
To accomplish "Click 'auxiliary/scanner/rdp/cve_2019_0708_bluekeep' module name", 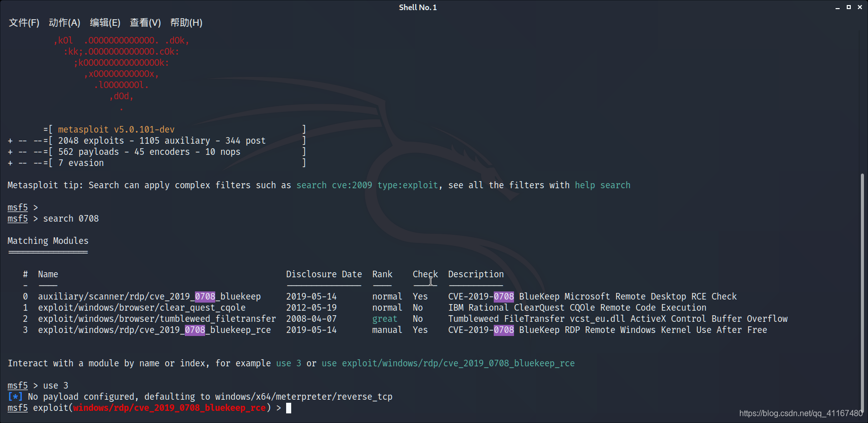I will [x=149, y=297].
